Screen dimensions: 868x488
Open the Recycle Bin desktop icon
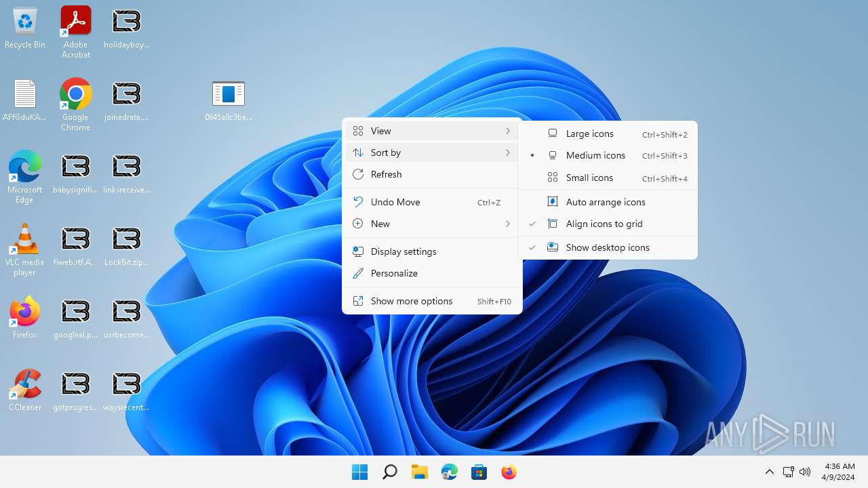pos(25,28)
